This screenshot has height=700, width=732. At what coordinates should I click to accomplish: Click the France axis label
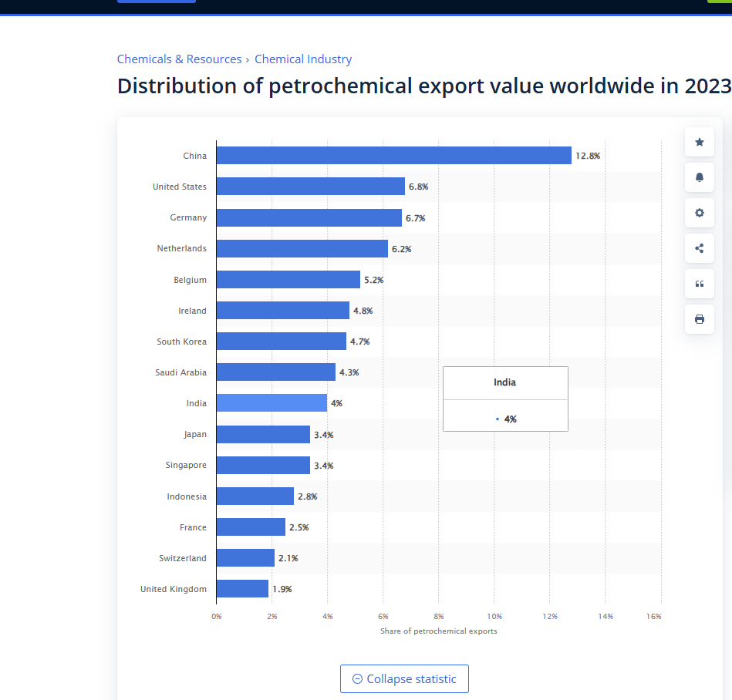pos(193,527)
